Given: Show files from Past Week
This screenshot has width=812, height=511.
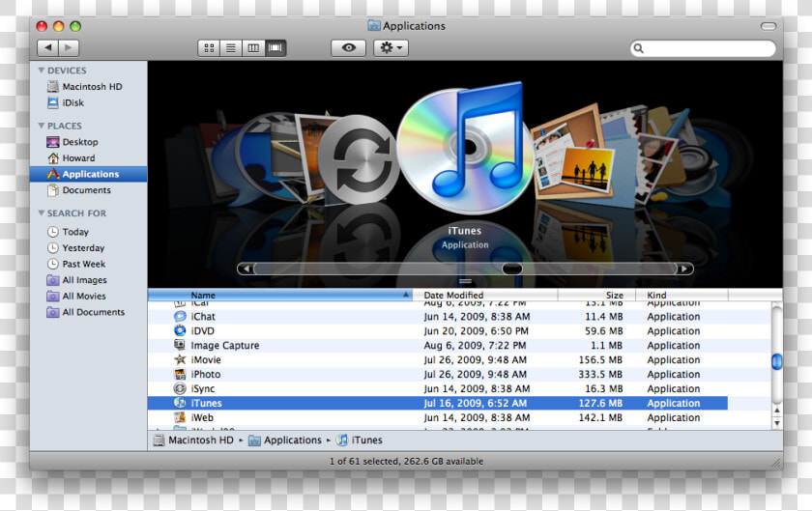Looking at the screenshot, I should point(88,264).
